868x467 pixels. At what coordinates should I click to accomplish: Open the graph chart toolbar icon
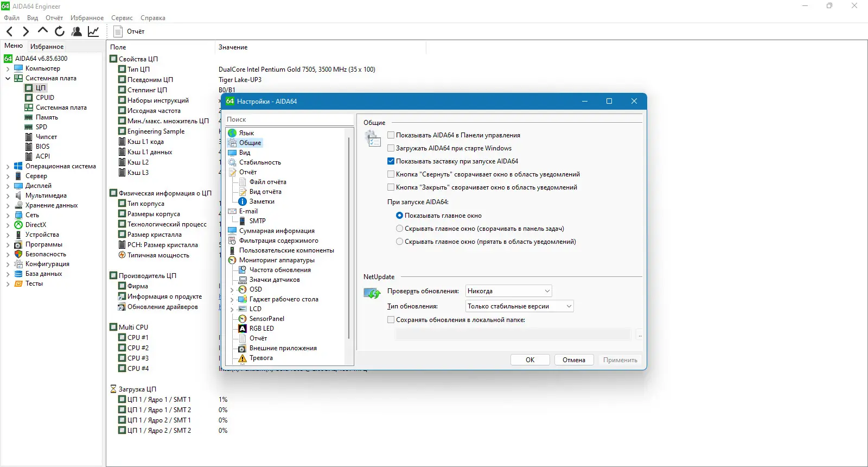[x=93, y=31]
